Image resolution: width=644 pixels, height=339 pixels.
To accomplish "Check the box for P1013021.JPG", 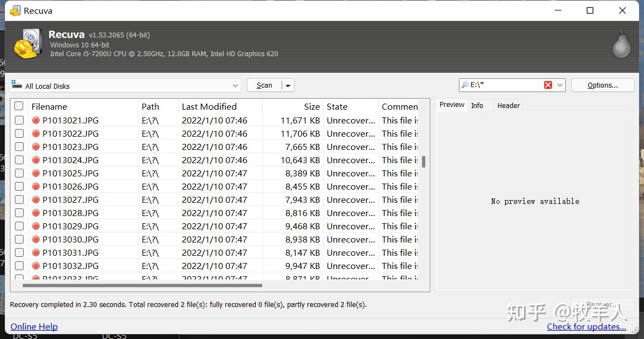I will coord(19,120).
